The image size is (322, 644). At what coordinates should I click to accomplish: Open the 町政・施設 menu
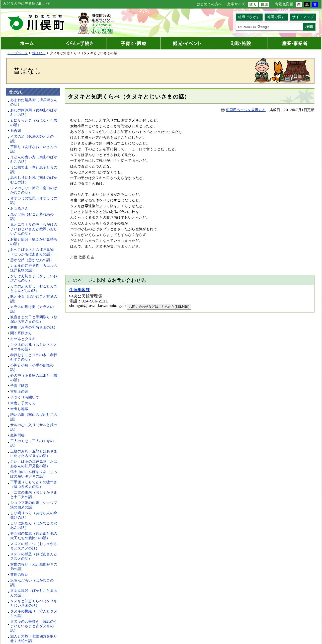click(241, 43)
